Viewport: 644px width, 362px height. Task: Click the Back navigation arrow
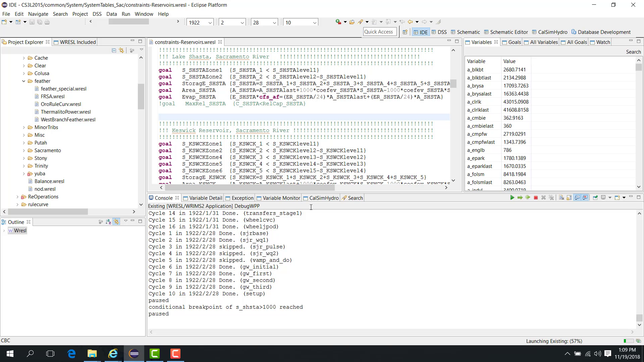pos(410,22)
